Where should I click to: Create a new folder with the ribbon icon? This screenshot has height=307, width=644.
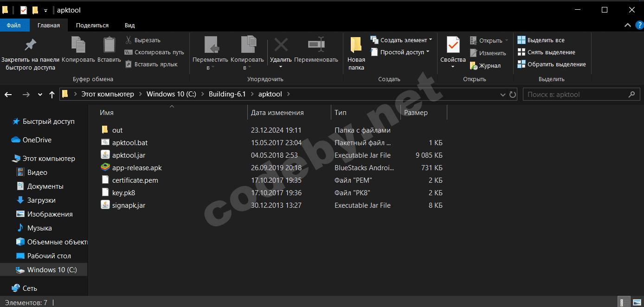click(356, 45)
